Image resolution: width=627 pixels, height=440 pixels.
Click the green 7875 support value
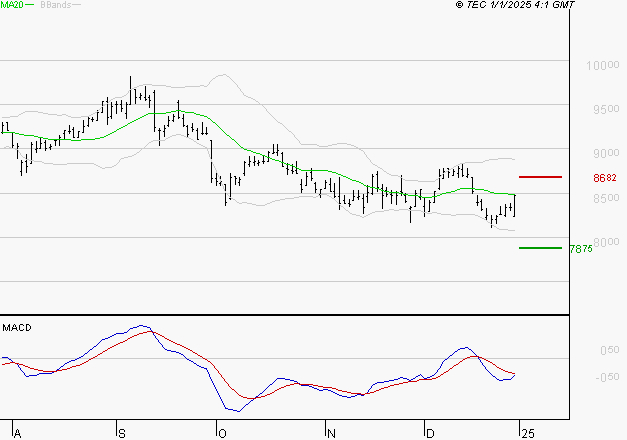tap(581, 249)
